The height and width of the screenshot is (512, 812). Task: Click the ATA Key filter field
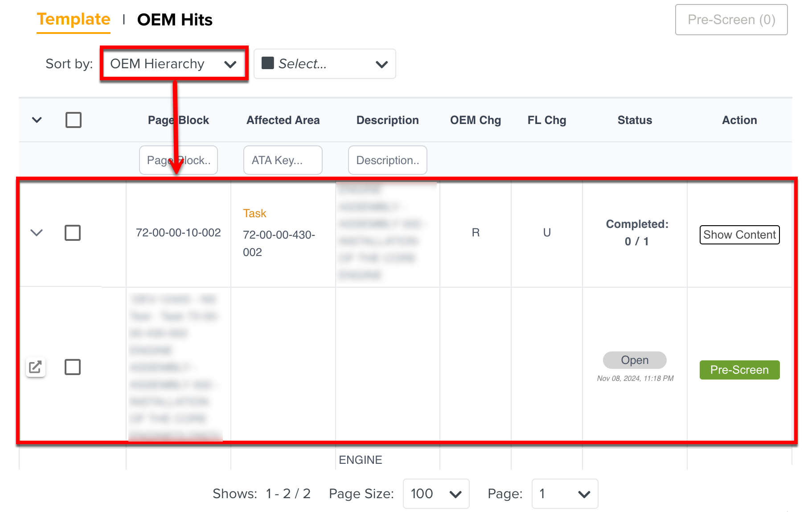(283, 160)
